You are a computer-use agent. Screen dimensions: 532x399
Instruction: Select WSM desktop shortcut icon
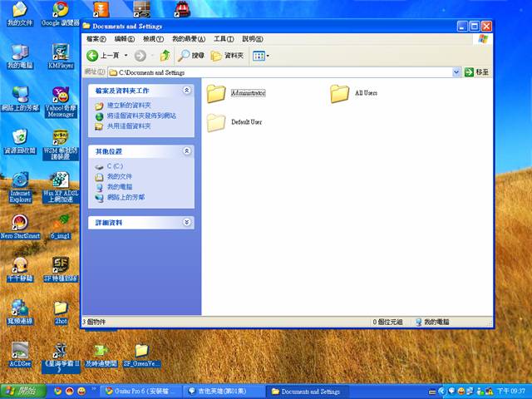61,145
